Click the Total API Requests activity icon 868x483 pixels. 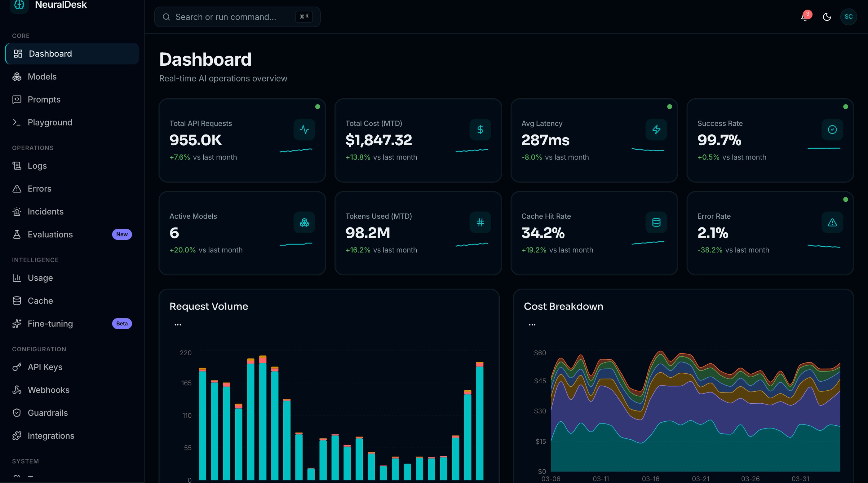pyautogui.click(x=304, y=130)
